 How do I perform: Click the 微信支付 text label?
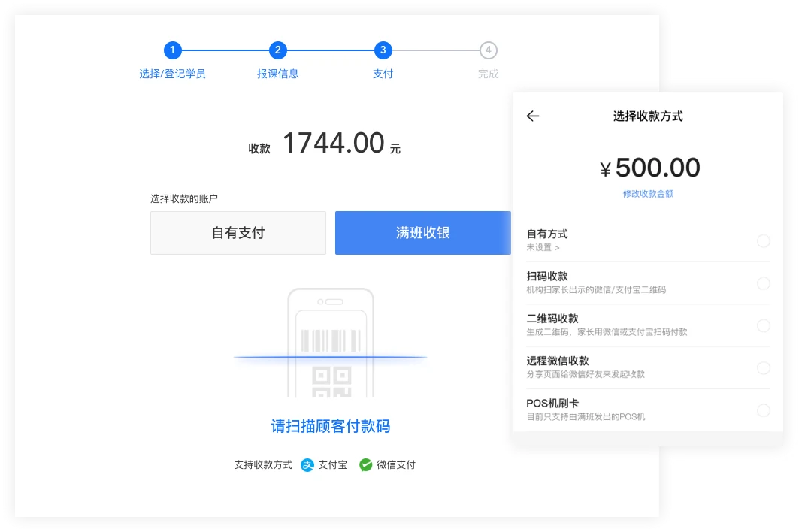(x=396, y=465)
